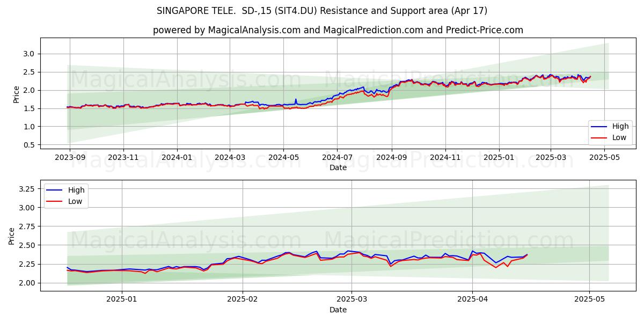Click the 2023-09 date tick label

pos(70,158)
